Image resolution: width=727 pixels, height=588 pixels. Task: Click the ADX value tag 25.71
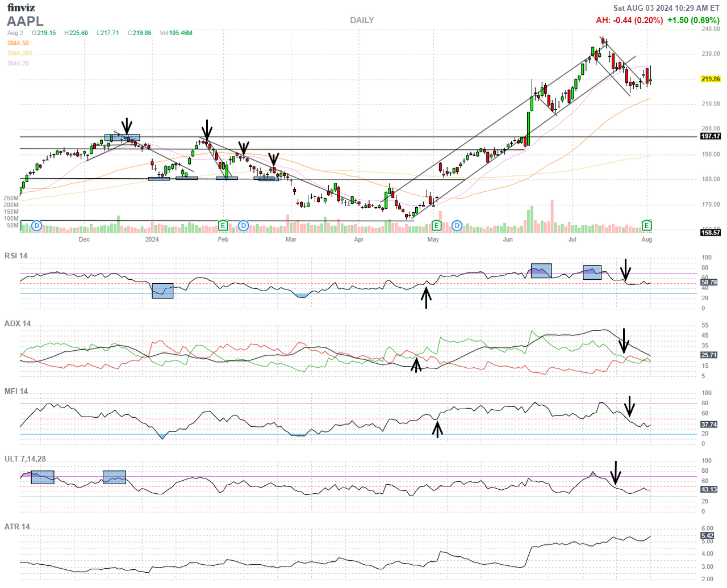(709, 355)
